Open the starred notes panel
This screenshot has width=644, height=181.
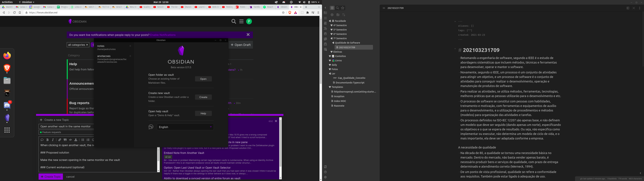pos(342,8)
